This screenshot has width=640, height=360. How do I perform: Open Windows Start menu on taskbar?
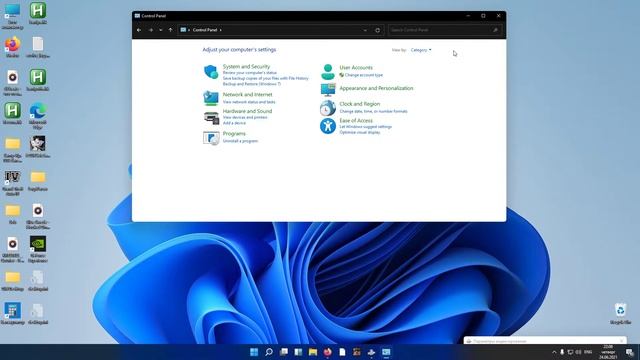(x=254, y=352)
